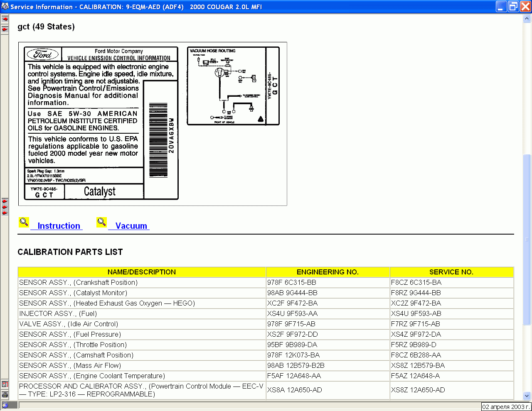532x411 pixels.
Task: Click the vacuum hose routing diagram
Action: (x=233, y=86)
